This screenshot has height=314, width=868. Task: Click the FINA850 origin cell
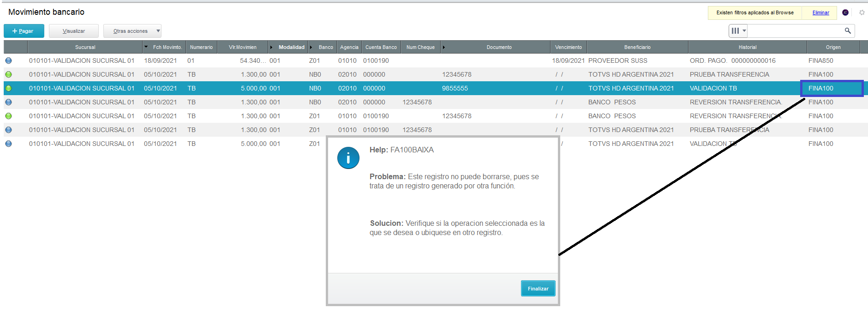(821, 60)
